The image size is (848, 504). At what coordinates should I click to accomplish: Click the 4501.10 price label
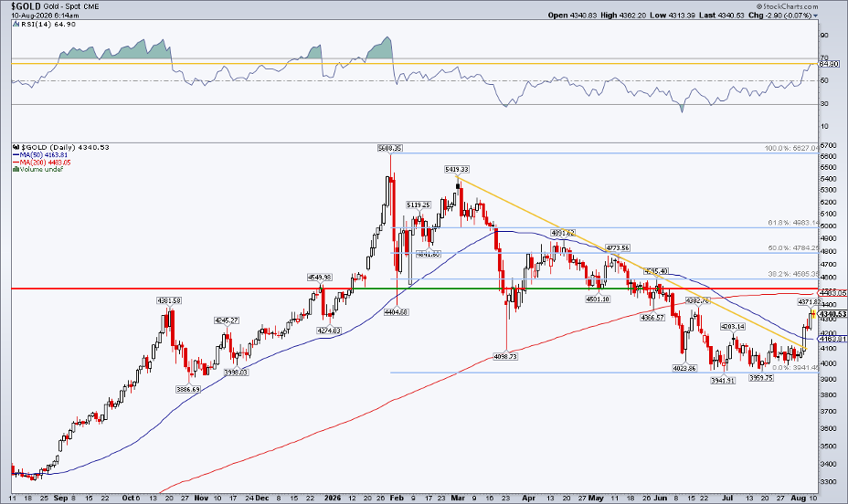click(599, 299)
